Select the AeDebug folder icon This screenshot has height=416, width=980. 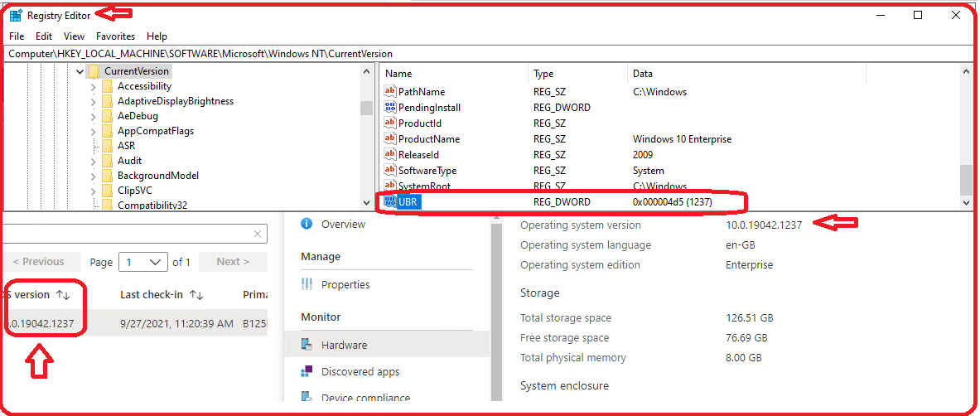point(107,116)
